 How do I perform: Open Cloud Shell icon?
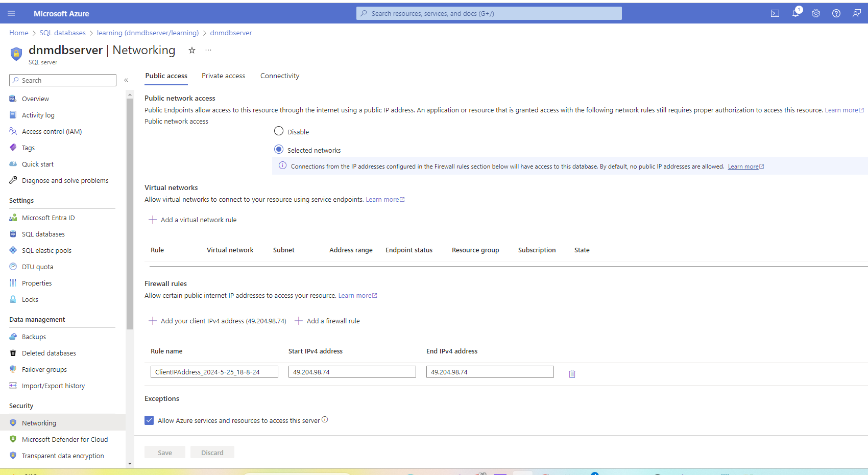775,13
